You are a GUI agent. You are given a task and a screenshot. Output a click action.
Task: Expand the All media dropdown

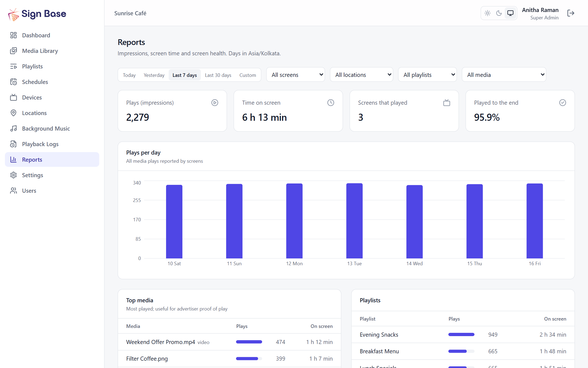tap(504, 75)
